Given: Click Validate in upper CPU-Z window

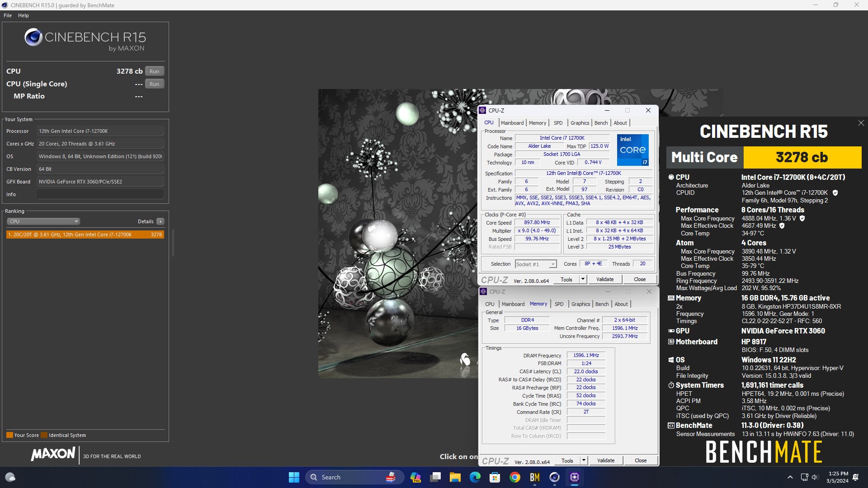Looking at the screenshot, I should [x=605, y=280].
